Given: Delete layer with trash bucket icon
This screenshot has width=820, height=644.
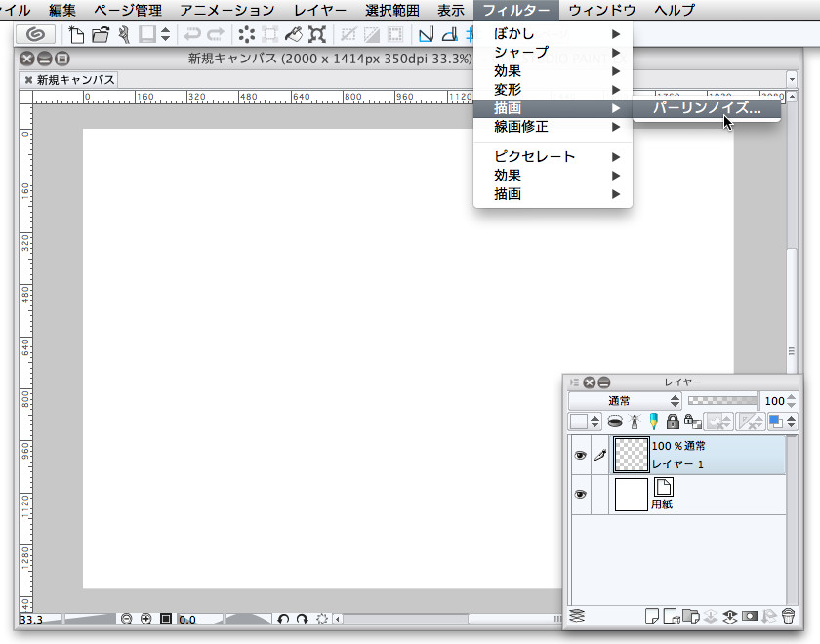Looking at the screenshot, I should click(x=788, y=616).
